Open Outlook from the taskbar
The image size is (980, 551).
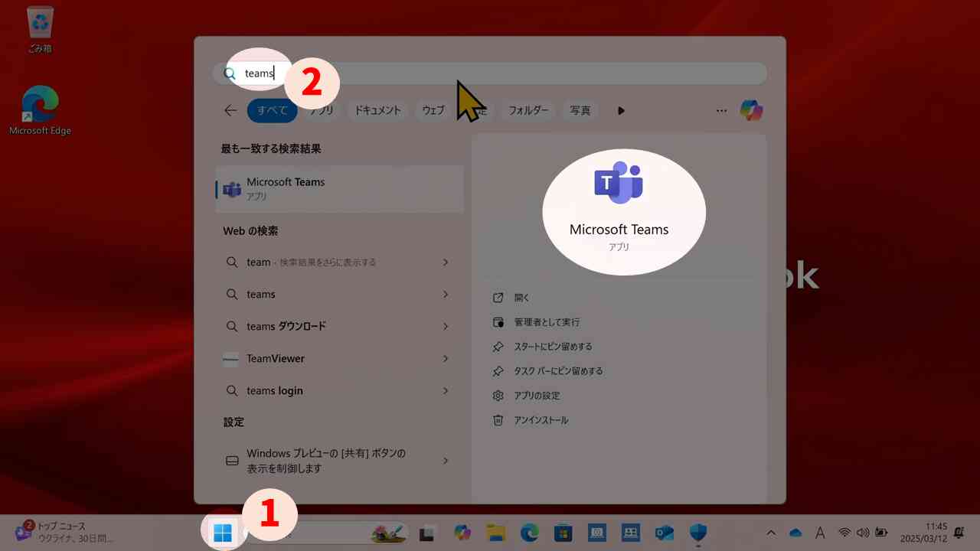click(x=664, y=532)
